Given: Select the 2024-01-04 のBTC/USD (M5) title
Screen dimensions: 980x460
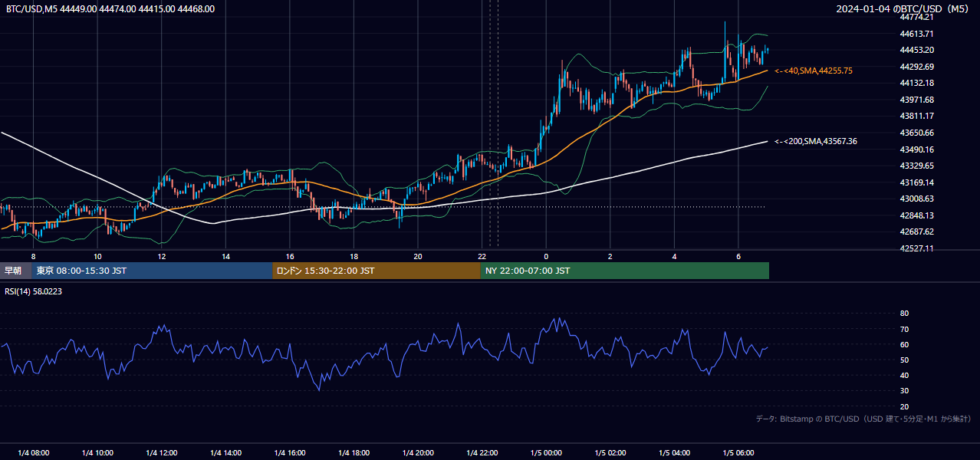Looking at the screenshot, I should click(x=904, y=9).
